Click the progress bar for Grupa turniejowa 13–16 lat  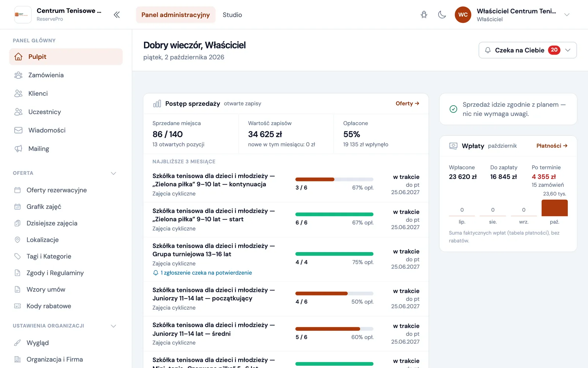click(x=334, y=254)
